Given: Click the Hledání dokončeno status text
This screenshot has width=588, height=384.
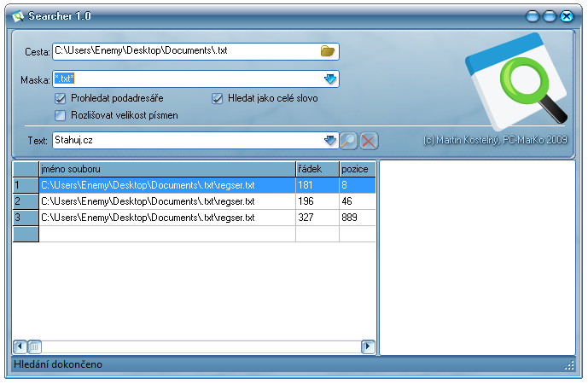Looking at the screenshot, I should coord(58,364).
